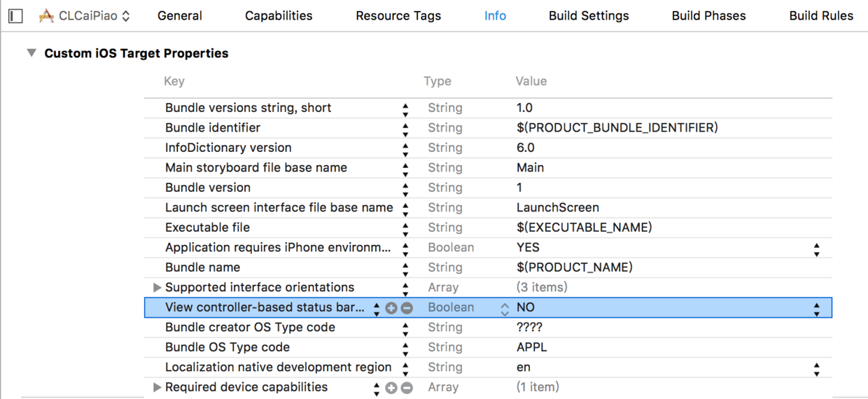Expand Supported interface orientations array

click(x=157, y=288)
